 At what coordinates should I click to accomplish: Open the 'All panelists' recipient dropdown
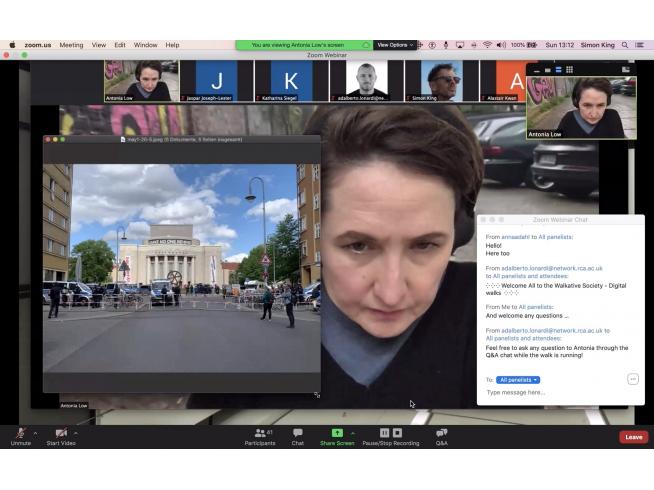[x=518, y=380]
